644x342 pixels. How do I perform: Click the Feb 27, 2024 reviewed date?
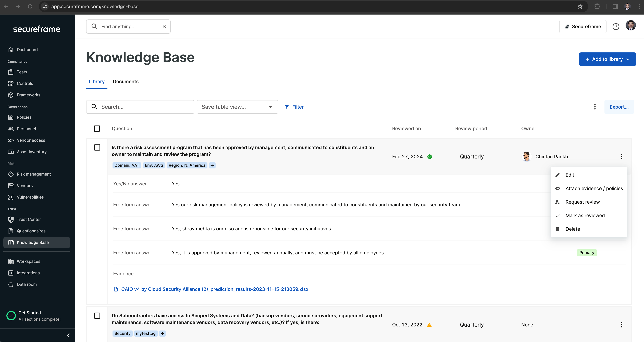tap(407, 156)
